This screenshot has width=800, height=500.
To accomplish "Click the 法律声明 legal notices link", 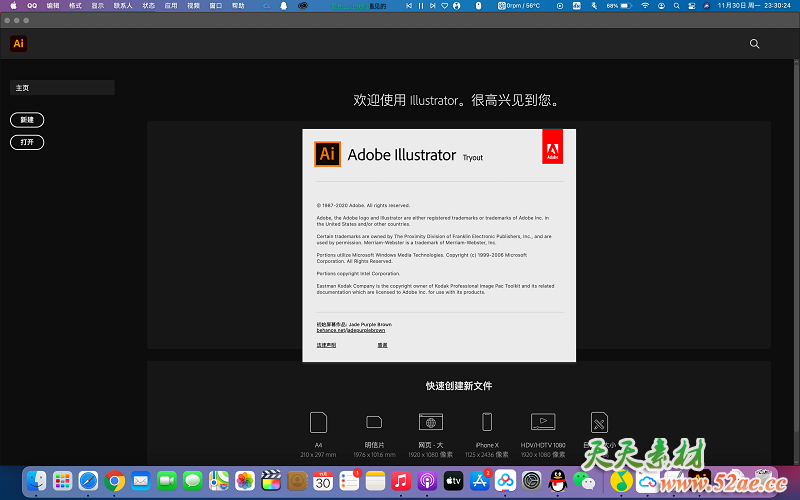I will [326, 345].
